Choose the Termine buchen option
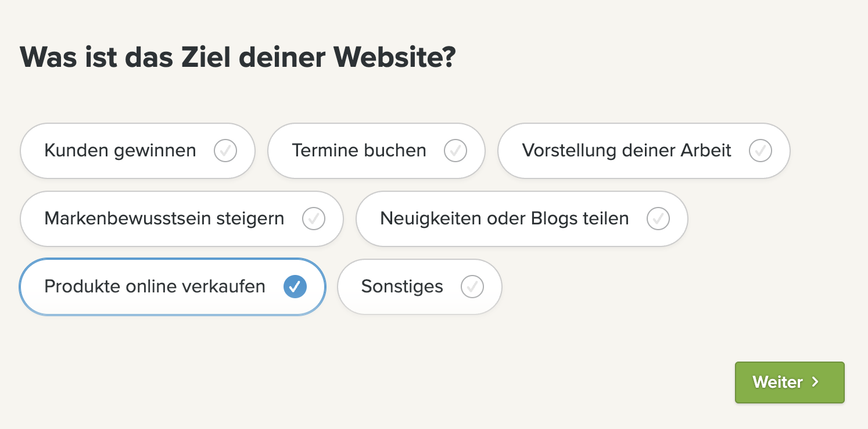 coord(376,151)
